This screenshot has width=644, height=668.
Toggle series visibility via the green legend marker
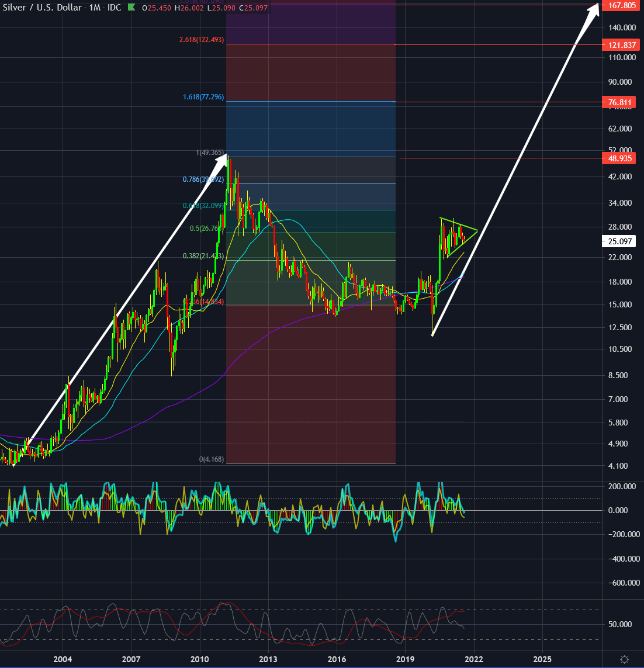(131, 8)
